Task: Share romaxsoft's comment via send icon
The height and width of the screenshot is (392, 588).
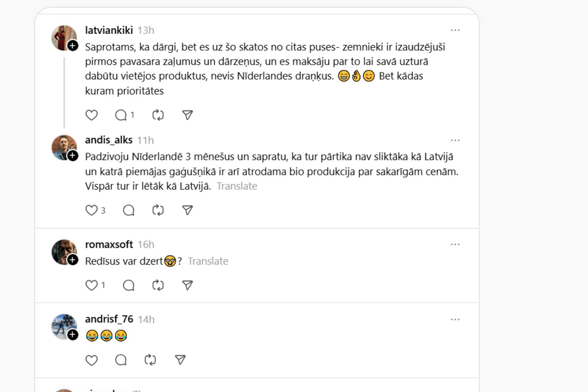Action: pos(187,285)
